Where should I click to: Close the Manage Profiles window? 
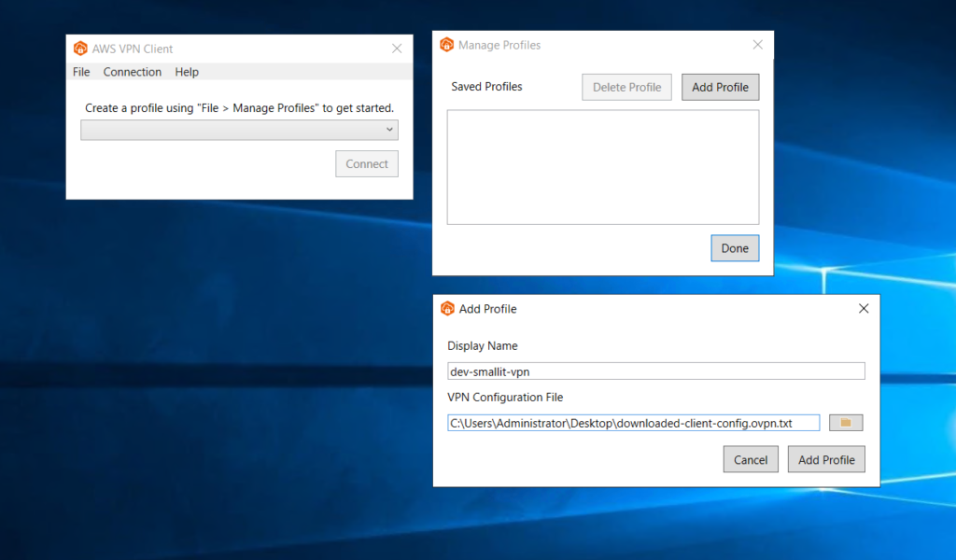[757, 44]
